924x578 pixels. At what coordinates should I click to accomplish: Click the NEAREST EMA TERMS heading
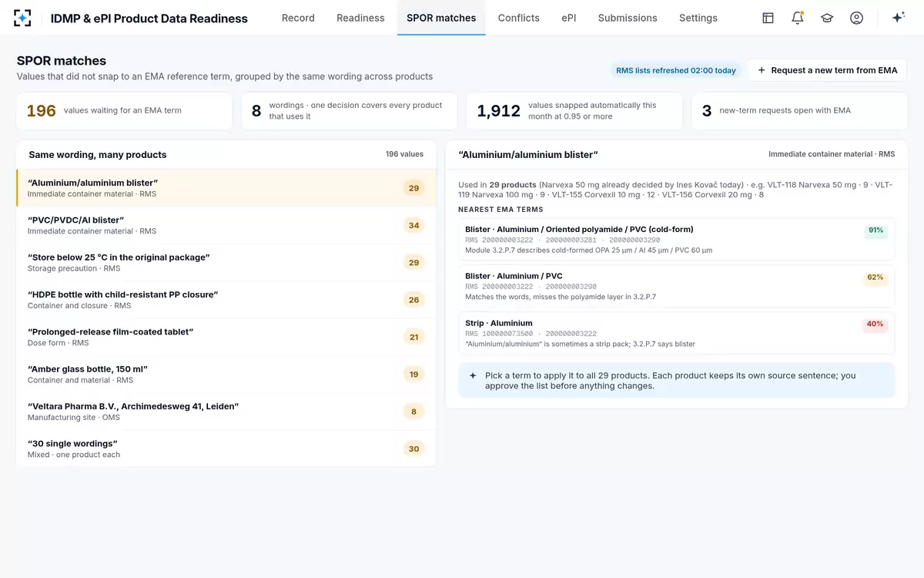(x=500, y=210)
